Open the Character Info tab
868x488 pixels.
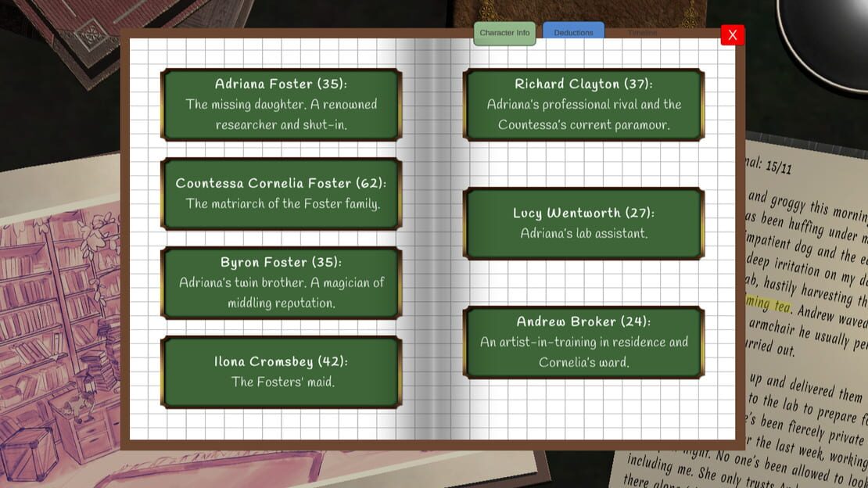point(504,33)
